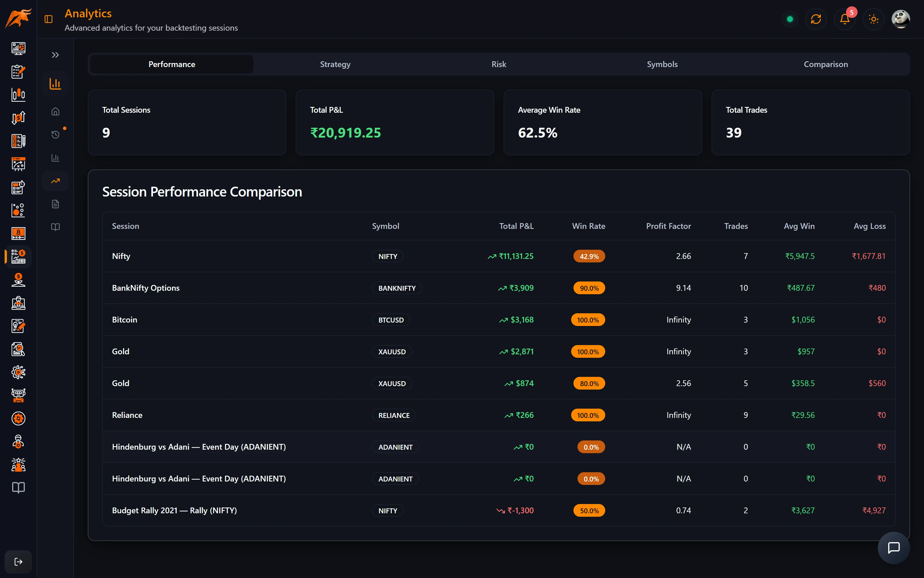Image resolution: width=924 pixels, height=578 pixels.
Task: Switch to the Symbols tab
Action: [x=662, y=64]
